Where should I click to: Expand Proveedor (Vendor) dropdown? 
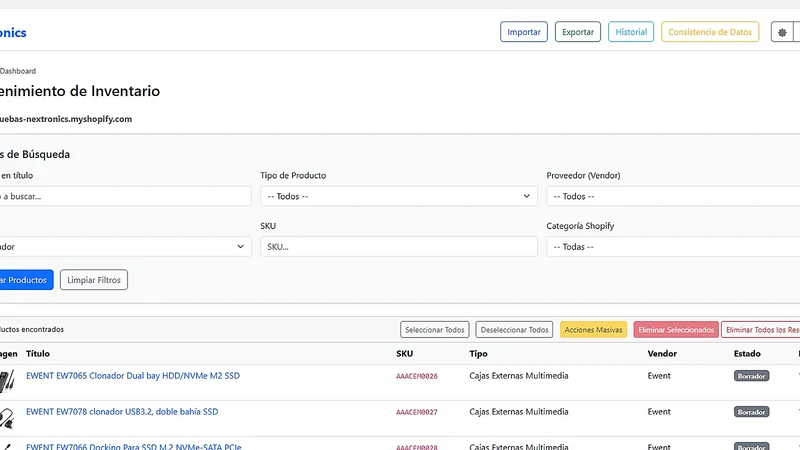pos(673,196)
